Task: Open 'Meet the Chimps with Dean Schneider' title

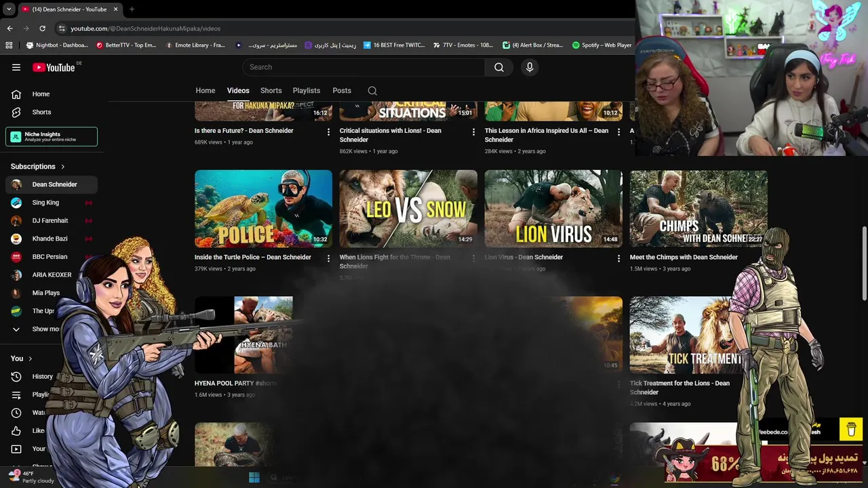Action: [684, 258]
